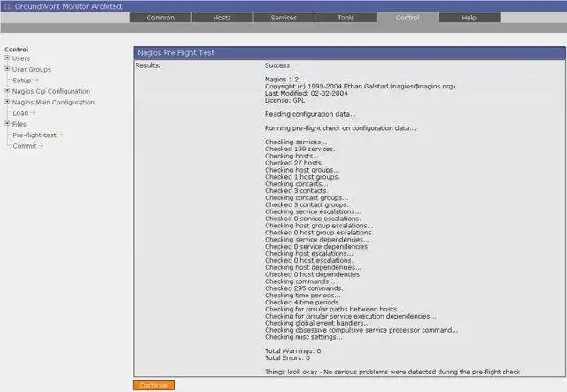Select the 'Total Warnings: 0' line
The height and width of the screenshot is (392, 567).
(293, 350)
